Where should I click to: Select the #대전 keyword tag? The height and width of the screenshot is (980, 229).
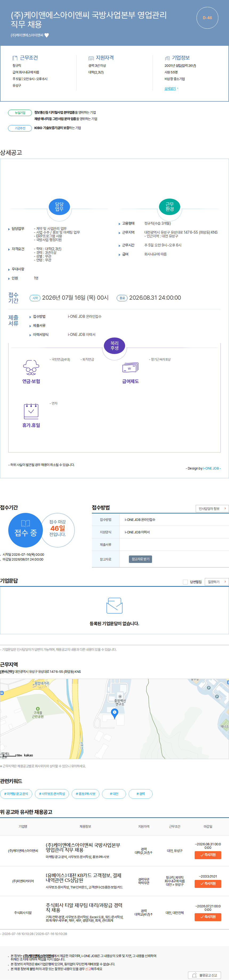point(114,794)
